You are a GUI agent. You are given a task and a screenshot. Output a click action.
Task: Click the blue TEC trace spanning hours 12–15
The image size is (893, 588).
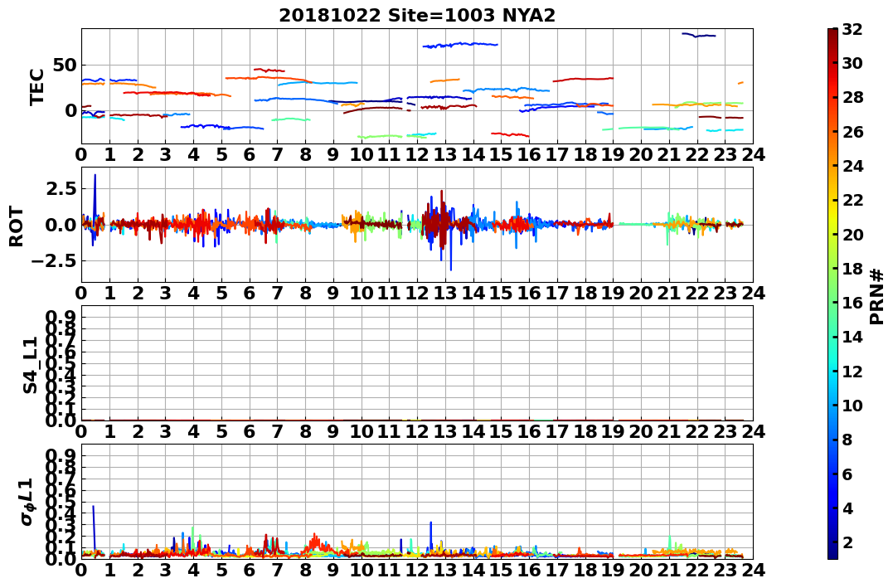coord(460,45)
